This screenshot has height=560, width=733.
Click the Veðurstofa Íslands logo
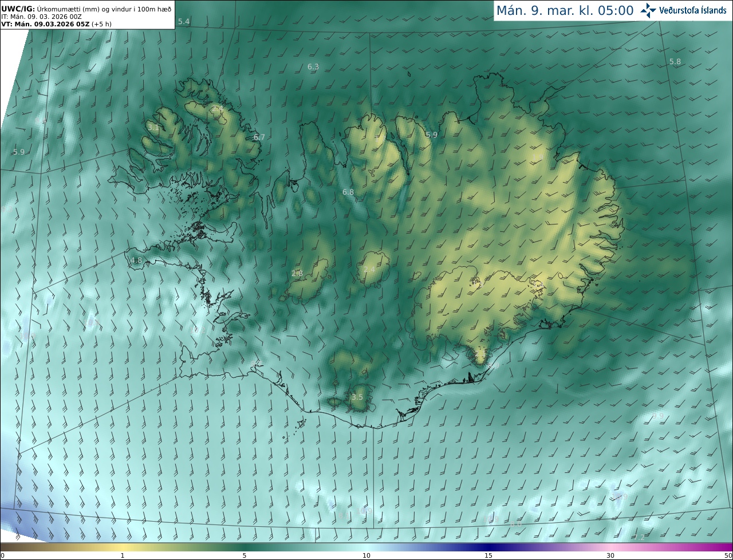coord(683,10)
